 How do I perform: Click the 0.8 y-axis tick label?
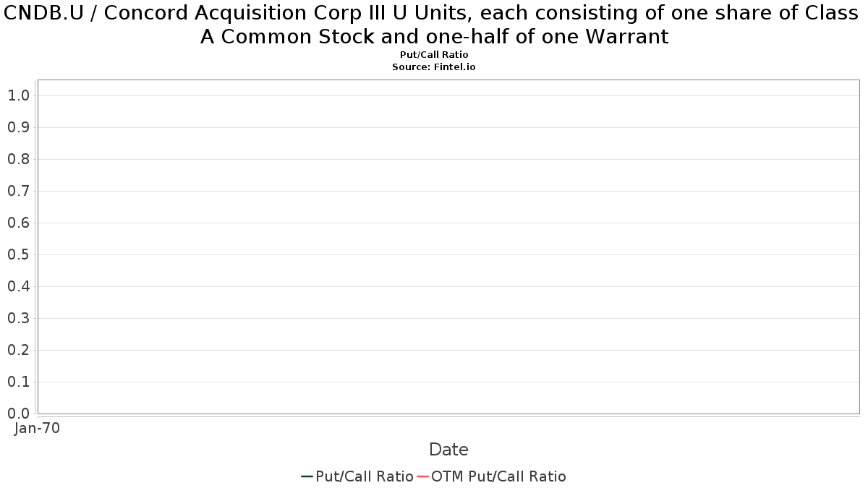coord(18,159)
